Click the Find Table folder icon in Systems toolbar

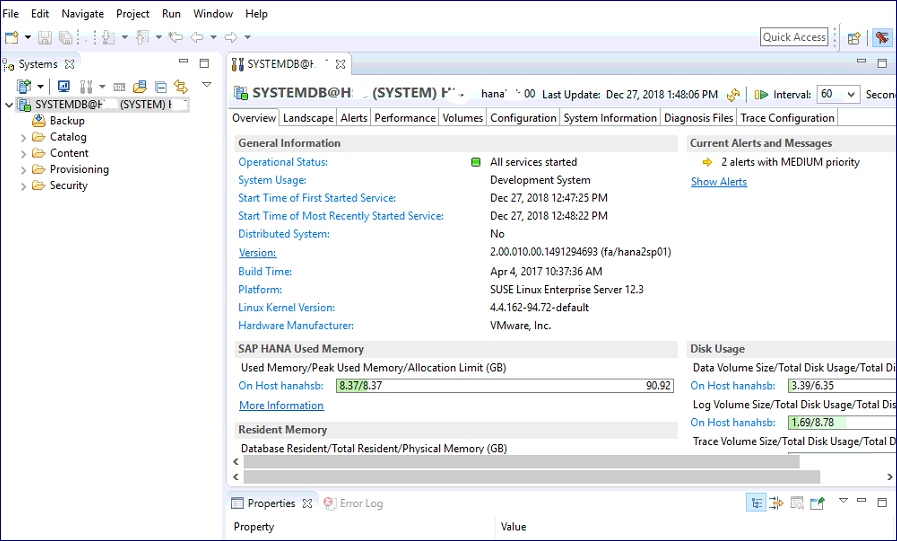click(140, 86)
